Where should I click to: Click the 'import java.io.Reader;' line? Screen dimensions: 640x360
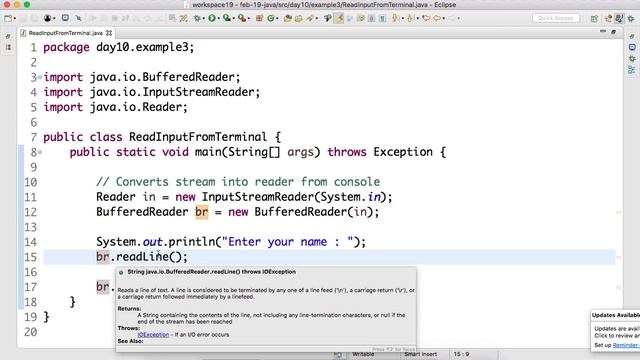pos(116,107)
